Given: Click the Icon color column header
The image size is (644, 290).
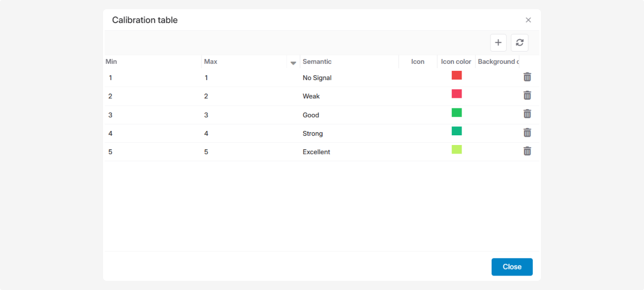Looking at the screenshot, I should 456,62.
